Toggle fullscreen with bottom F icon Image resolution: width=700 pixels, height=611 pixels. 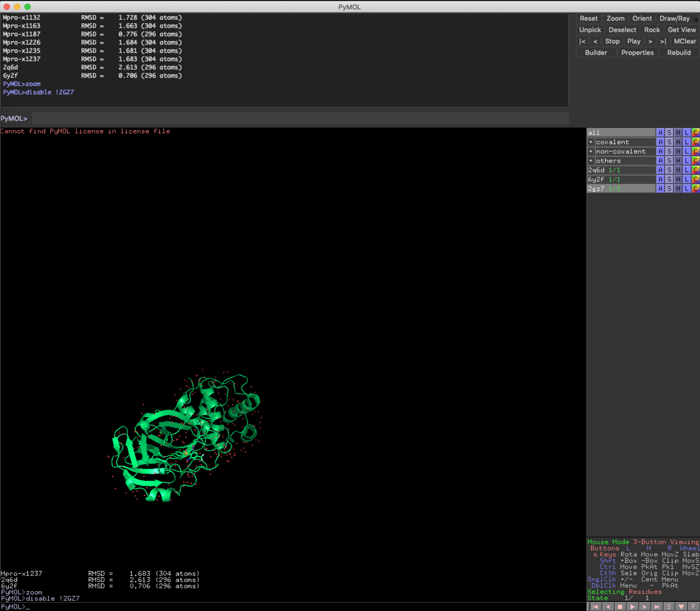[694, 607]
